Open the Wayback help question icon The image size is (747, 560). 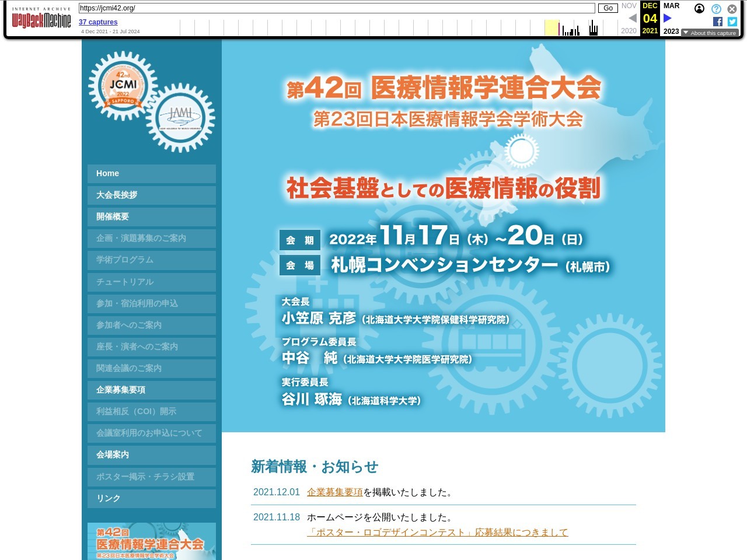(716, 9)
